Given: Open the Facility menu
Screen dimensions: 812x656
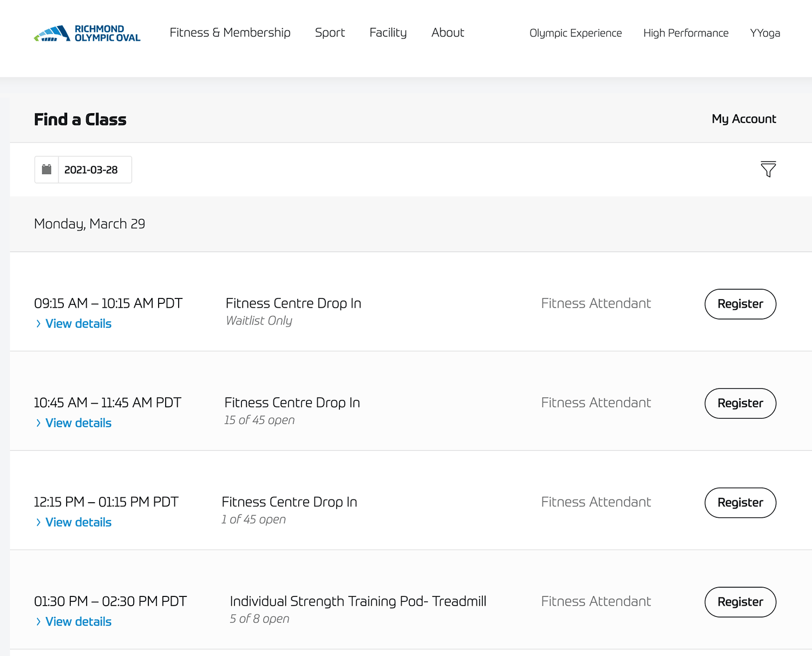Looking at the screenshot, I should [x=388, y=33].
